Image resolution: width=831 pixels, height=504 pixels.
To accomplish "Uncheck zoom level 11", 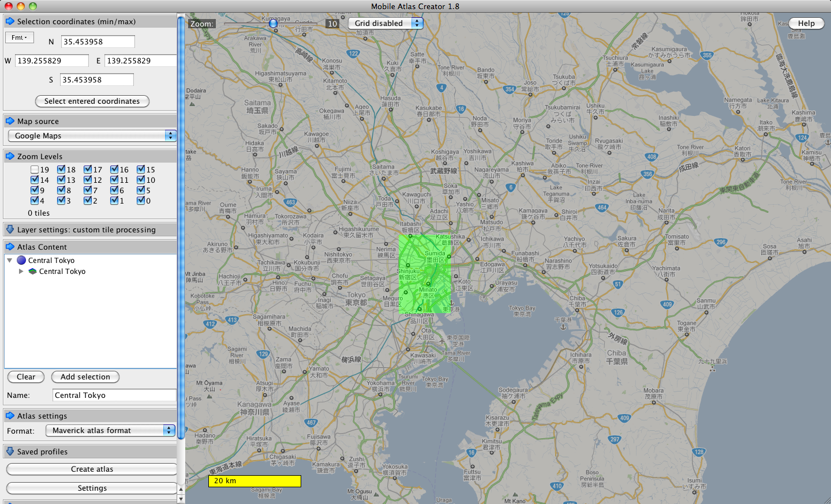I will click(114, 180).
